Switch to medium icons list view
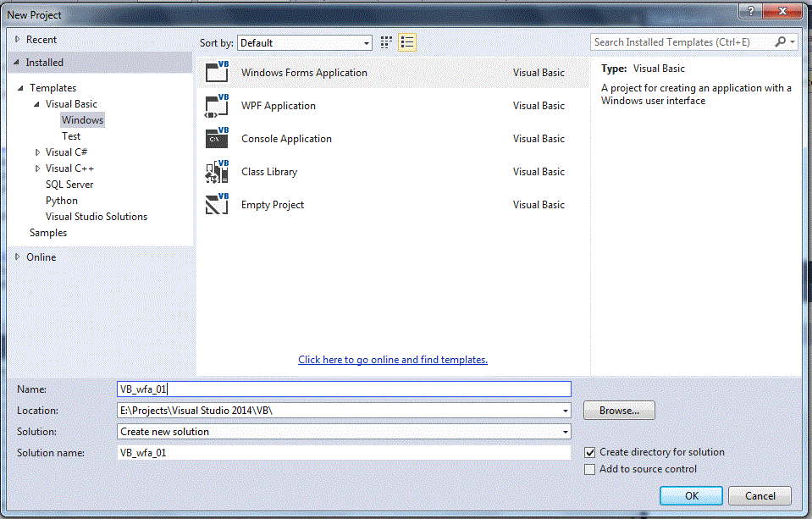This screenshot has width=812, height=519. click(x=407, y=42)
